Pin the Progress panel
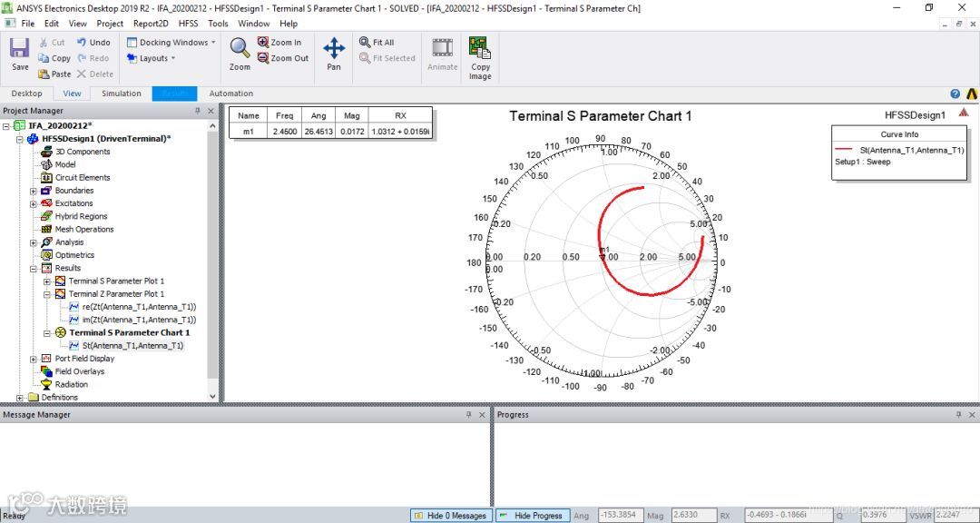980x523 pixels. coord(959,415)
